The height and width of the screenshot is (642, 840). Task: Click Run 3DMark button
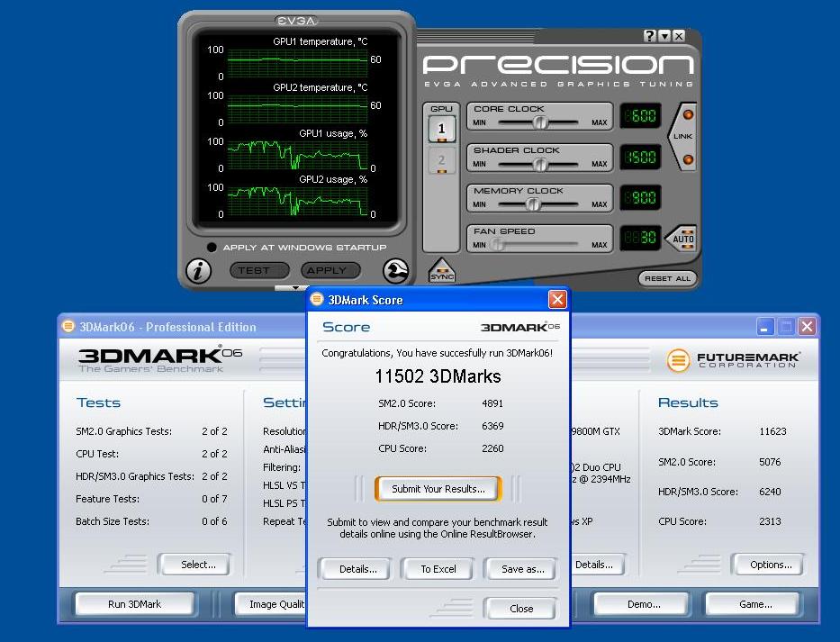134,604
